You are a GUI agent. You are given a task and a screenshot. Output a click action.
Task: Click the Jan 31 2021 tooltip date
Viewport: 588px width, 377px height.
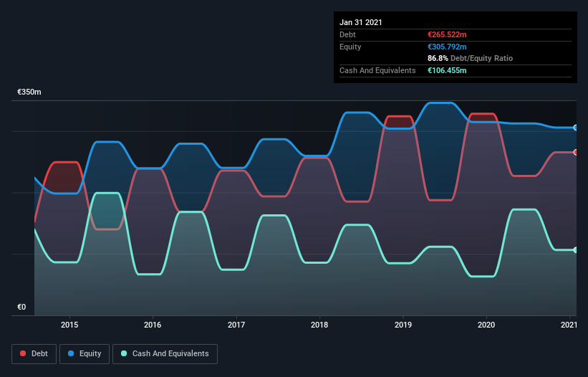[361, 22]
